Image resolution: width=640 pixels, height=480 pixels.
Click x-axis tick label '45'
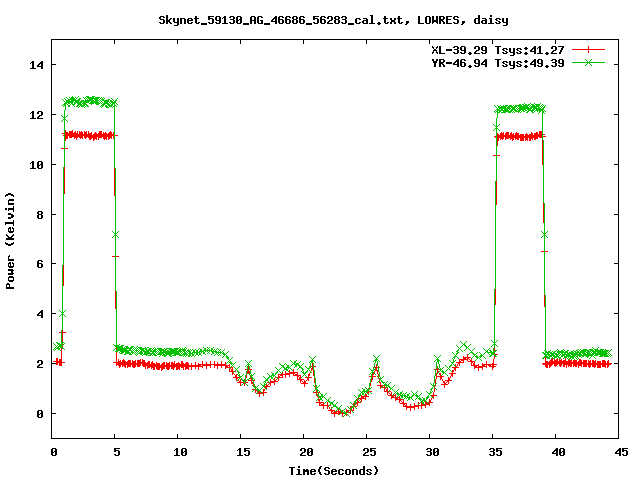pyautogui.click(x=621, y=452)
